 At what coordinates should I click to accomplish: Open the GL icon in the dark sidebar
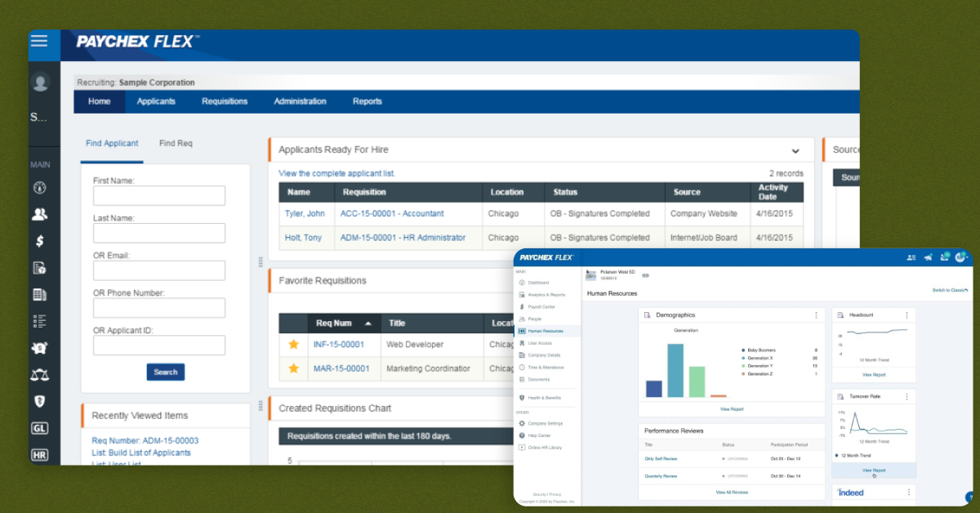tap(39, 428)
